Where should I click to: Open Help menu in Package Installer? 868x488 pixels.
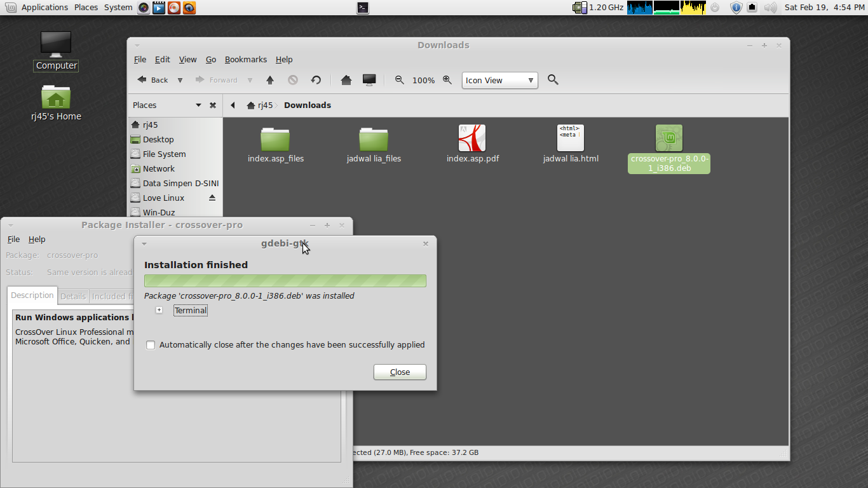[37, 239]
